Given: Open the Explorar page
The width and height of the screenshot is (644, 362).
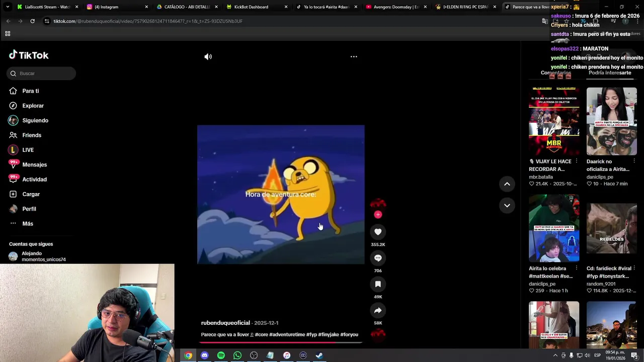Looking at the screenshot, I should 33,106.
